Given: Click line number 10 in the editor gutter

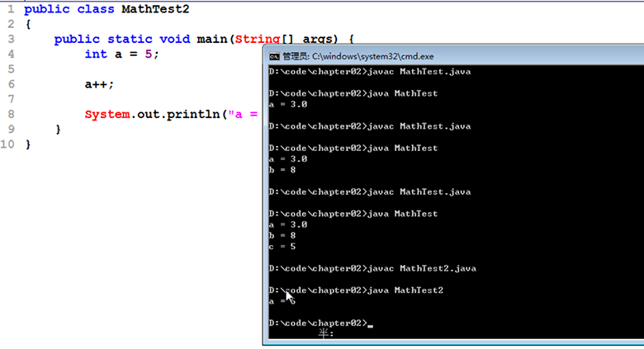Looking at the screenshot, I should point(7,144).
